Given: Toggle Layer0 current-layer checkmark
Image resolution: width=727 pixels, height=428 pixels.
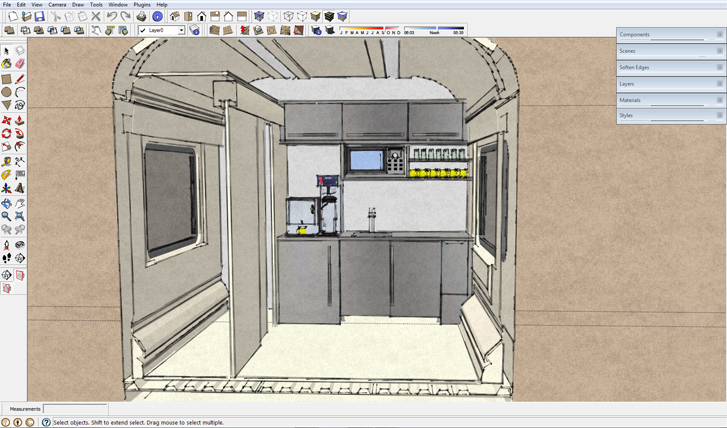Looking at the screenshot, I should 143,31.
